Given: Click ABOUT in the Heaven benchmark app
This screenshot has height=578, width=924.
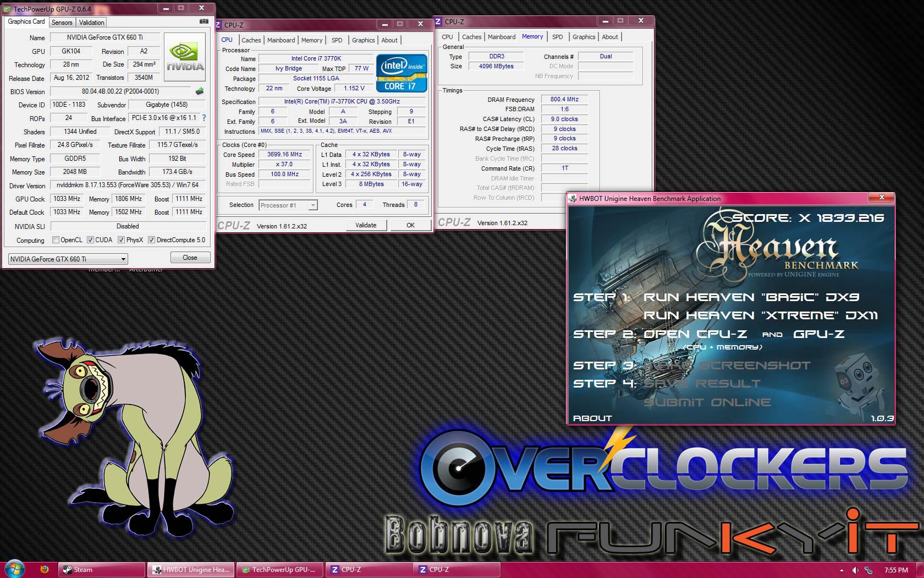Looking at the screenshot, I should (592, 418).
